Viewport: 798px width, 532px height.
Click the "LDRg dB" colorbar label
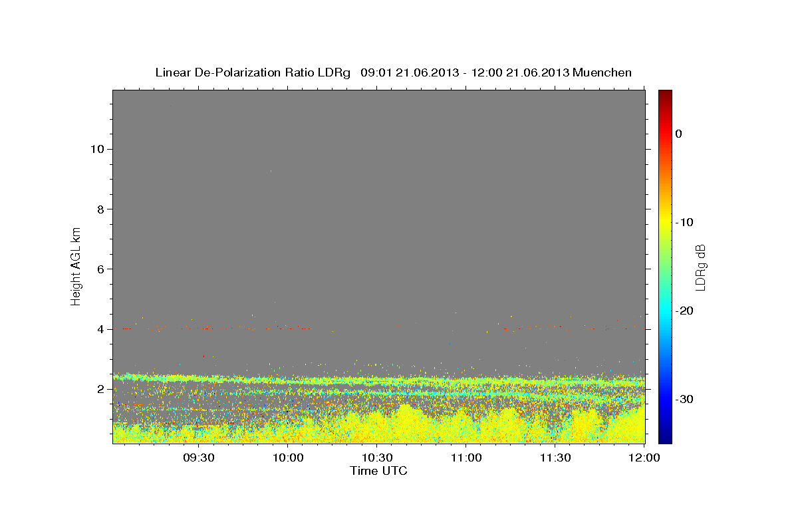pyautogui.click(x=700, y=267)
